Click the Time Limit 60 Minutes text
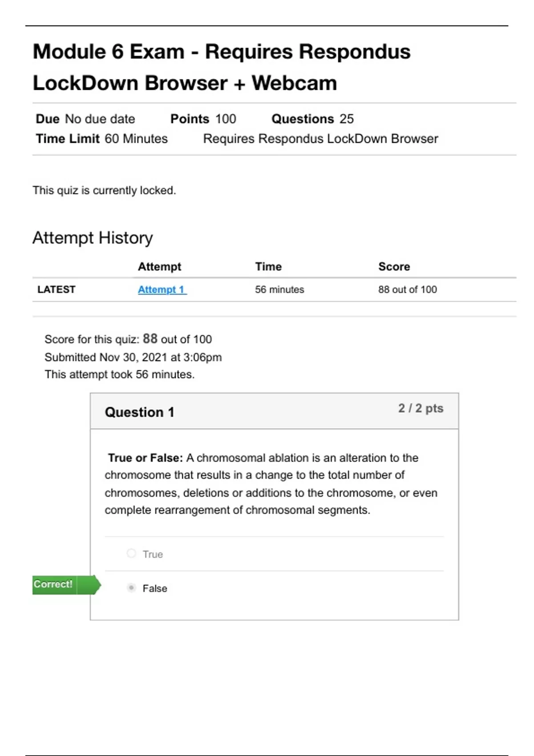 pos(102,139)
